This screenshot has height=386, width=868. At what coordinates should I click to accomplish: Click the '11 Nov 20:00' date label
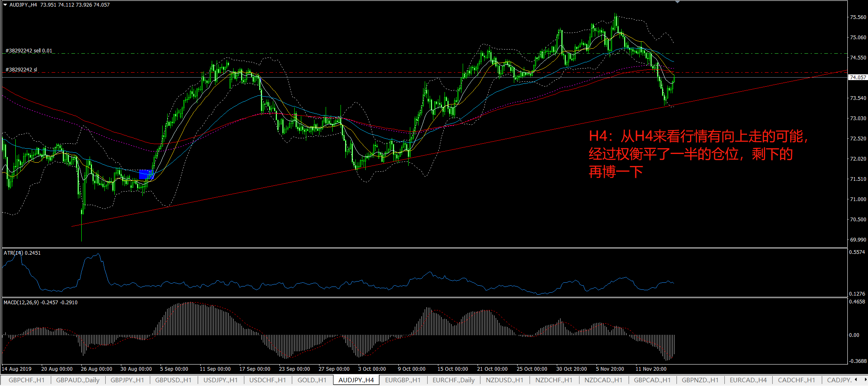tap(651, 369)
